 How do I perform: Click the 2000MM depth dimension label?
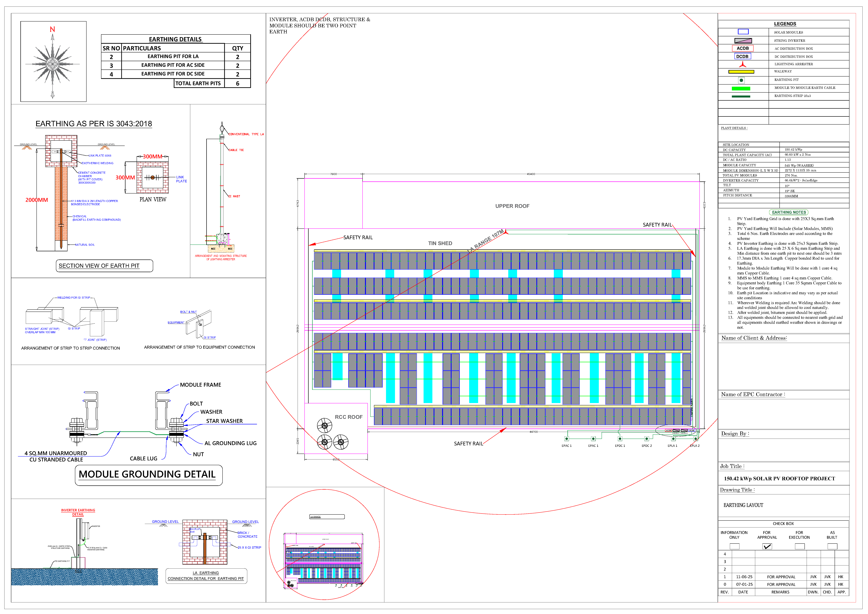pos(37,200)
